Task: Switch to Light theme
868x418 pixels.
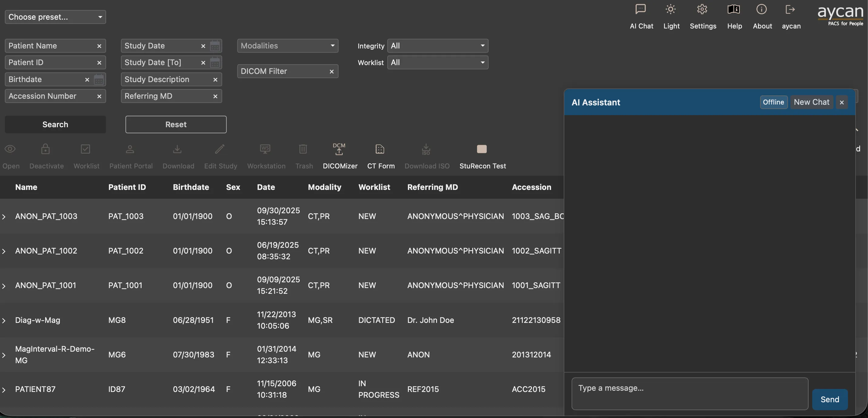Action: click(671, 9)
